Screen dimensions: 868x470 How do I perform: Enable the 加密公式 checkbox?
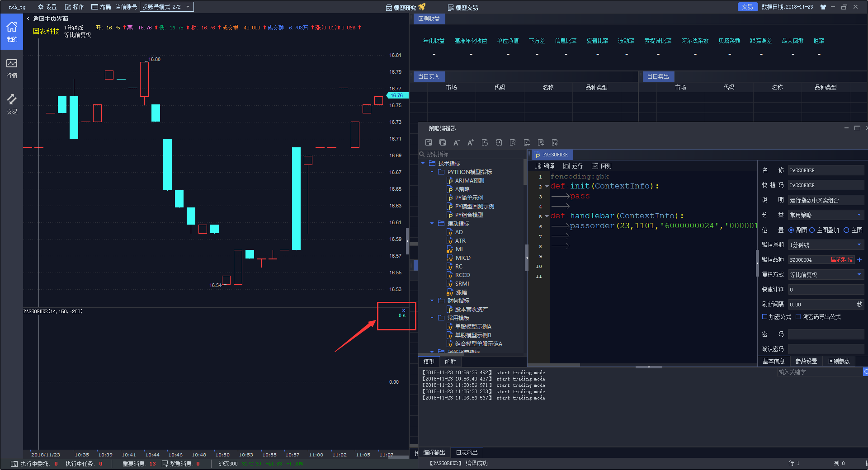[765, 317]
